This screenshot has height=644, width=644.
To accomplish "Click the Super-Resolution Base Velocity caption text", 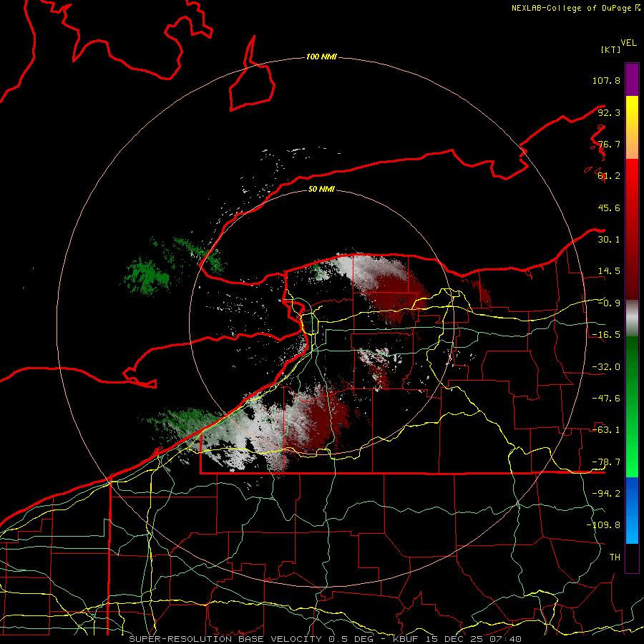I will coord(325,639).
